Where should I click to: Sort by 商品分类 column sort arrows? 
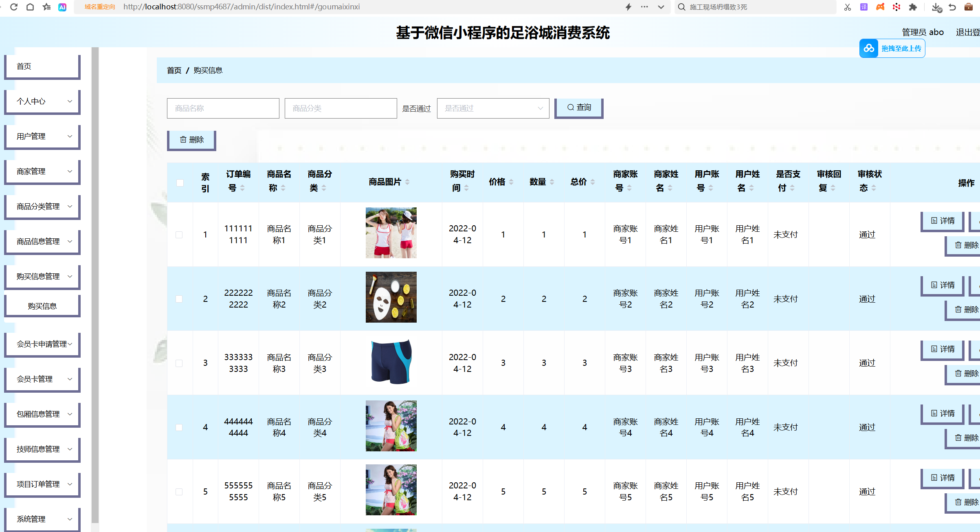324,188
